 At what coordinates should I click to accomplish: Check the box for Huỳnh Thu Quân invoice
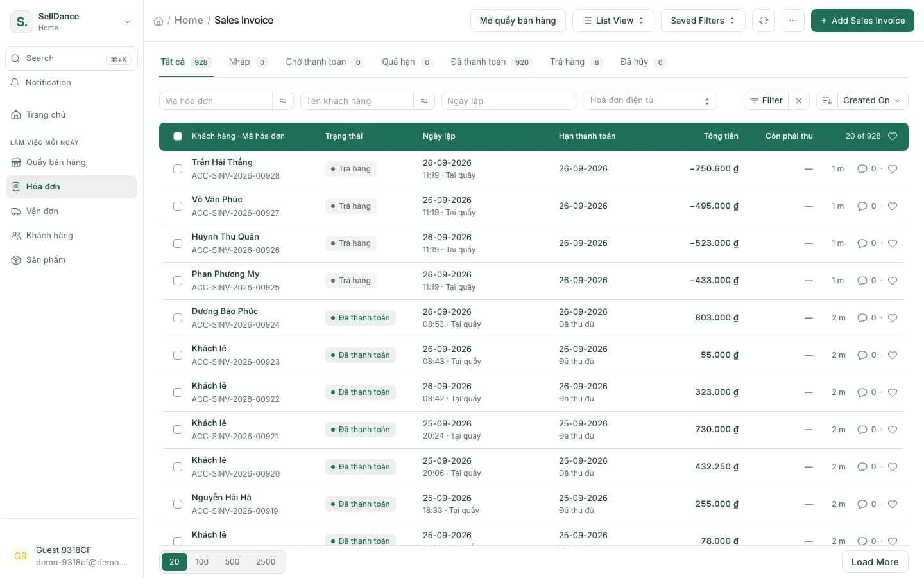tap(178, 243)
